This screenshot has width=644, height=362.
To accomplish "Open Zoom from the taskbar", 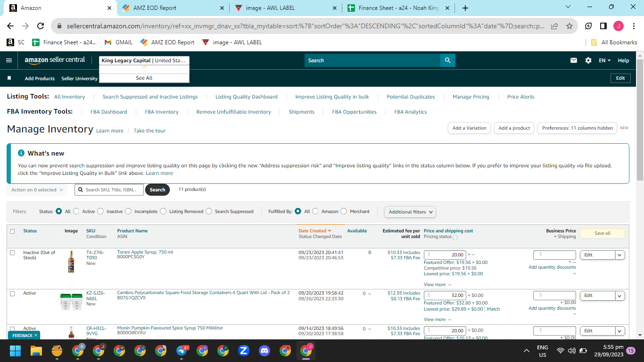I will 244,351.
